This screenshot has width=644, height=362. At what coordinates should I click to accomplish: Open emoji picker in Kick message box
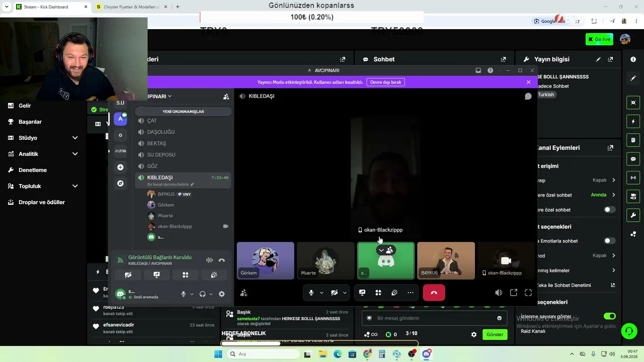point(499,318)
